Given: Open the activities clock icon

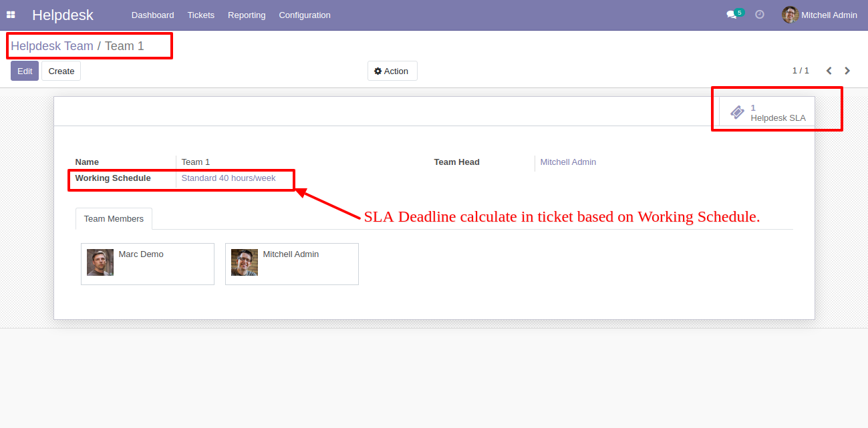Looking at the screenshot, I should coord(760,15).
